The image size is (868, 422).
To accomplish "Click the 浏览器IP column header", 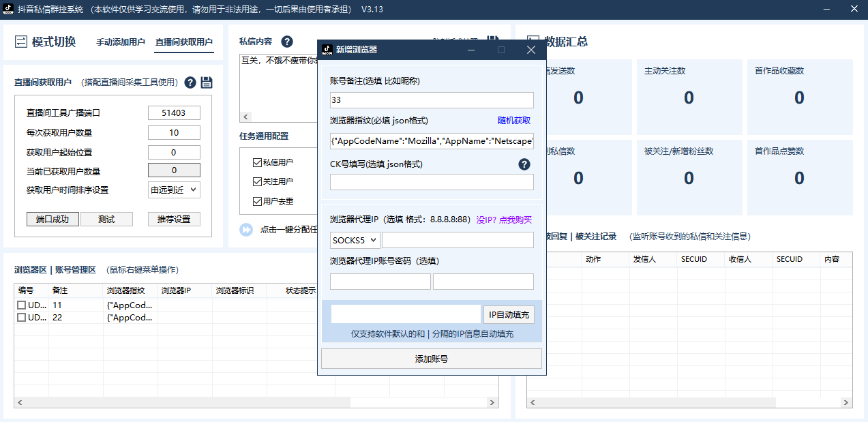I will [185, 290].
